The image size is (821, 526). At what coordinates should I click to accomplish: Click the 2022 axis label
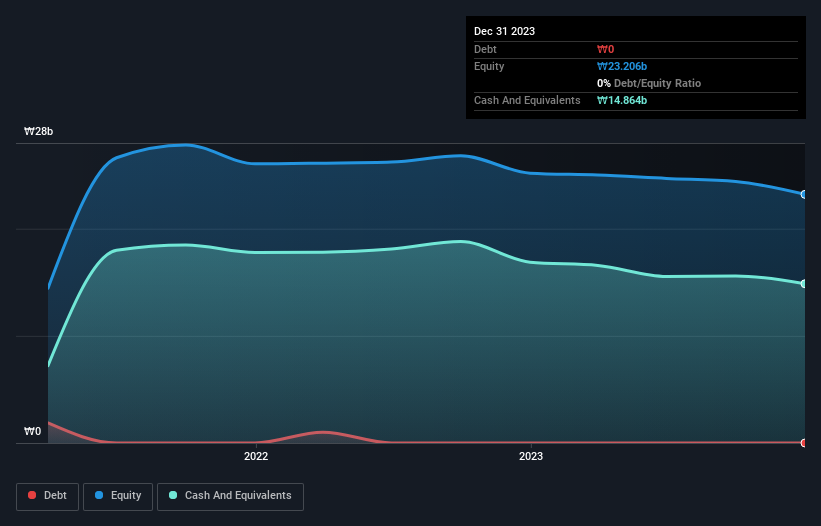[x=256, y=456]
